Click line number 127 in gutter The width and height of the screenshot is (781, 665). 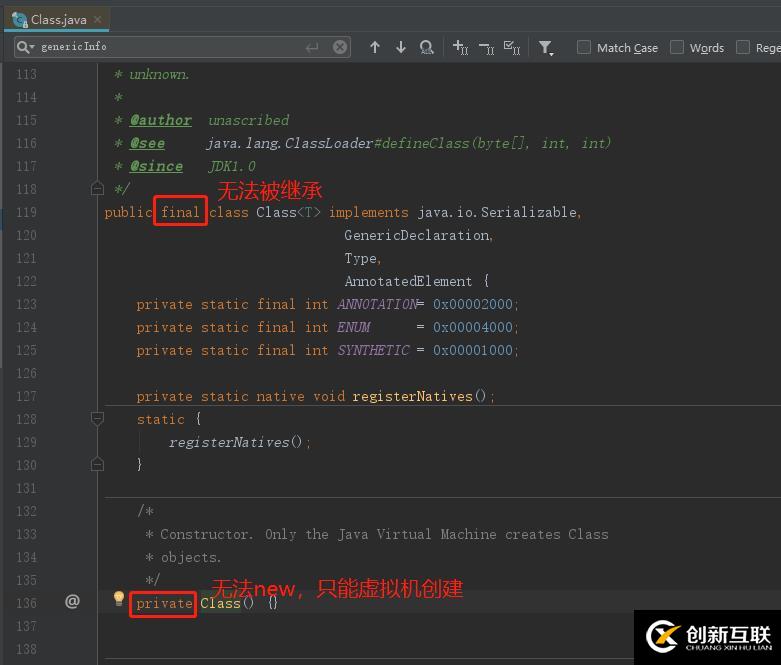[26, 397]
